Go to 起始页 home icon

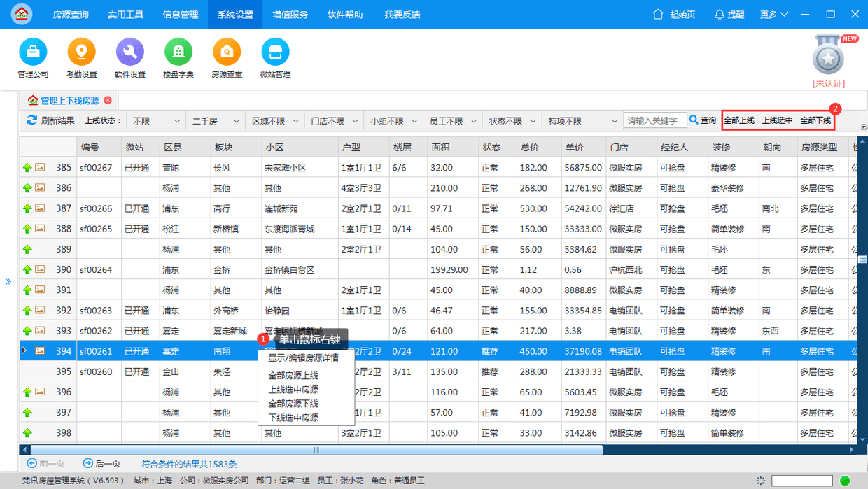[658, 14]
